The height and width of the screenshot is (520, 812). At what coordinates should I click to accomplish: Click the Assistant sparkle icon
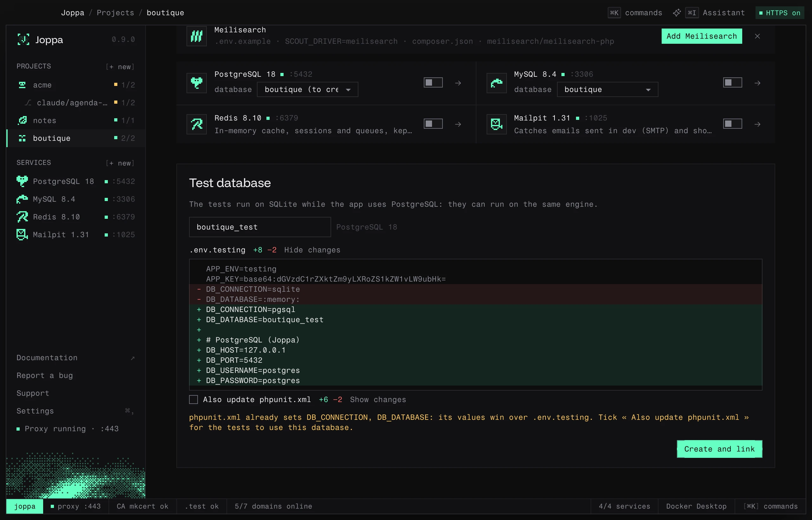677,13
